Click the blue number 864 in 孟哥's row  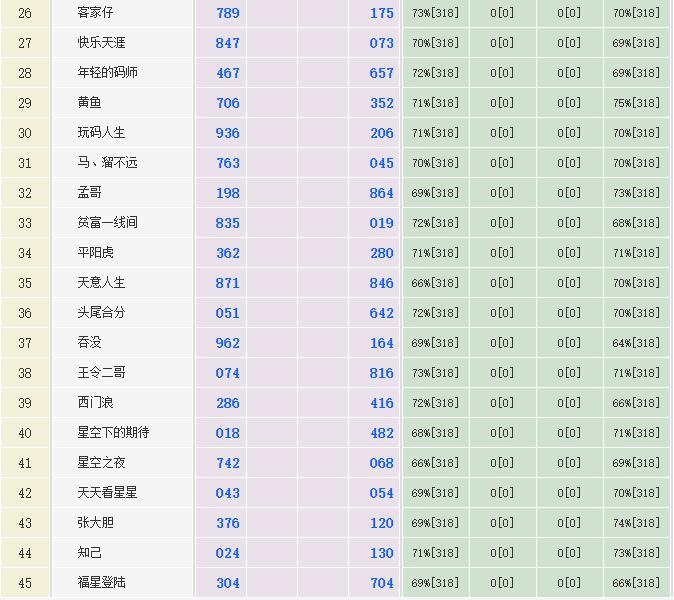(381, 193)
